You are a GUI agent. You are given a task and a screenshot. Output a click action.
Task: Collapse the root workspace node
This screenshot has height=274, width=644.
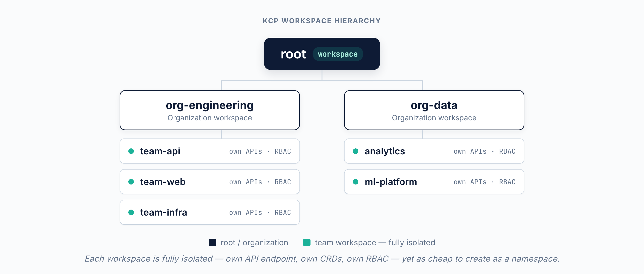tap(322, 54)
